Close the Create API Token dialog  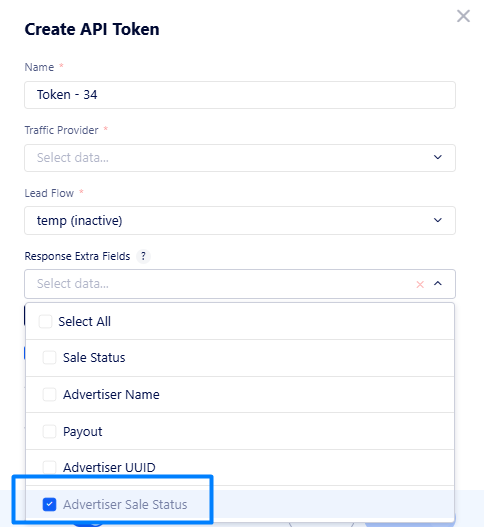click(x=463, y=16)
